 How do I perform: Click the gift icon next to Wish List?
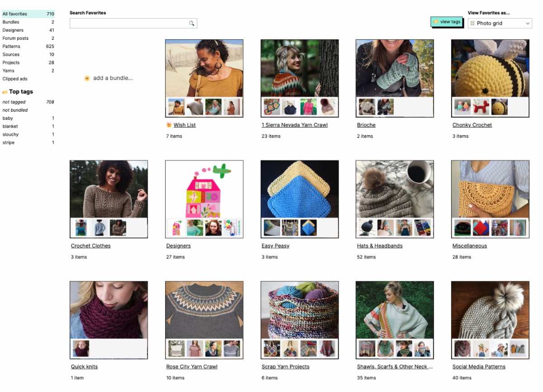point(169,125)
